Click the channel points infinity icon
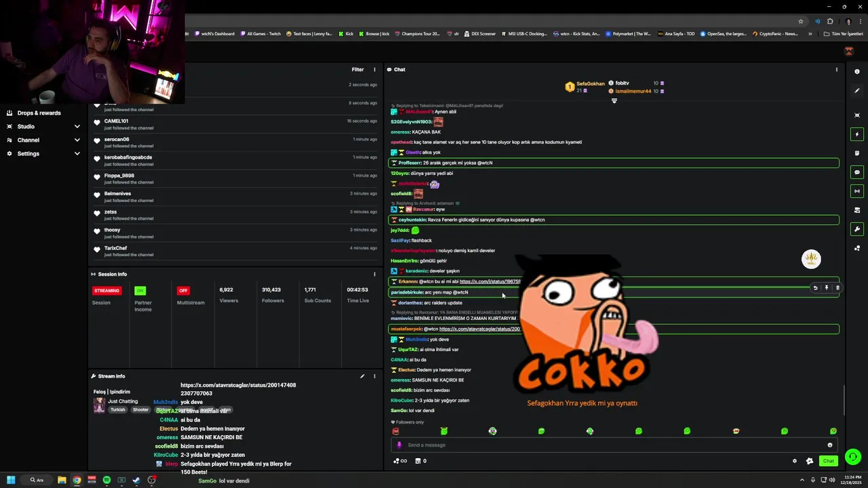The image size is (868, 488). pyautogui.click(x=400, y=461)
